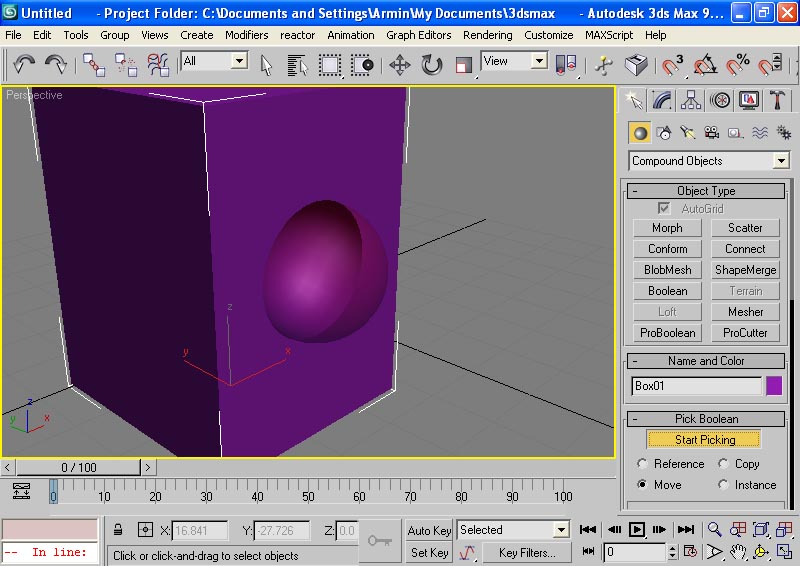Select the Select and Move tool
The width and height of the screenshot is (800, 566).
(399, 65)
